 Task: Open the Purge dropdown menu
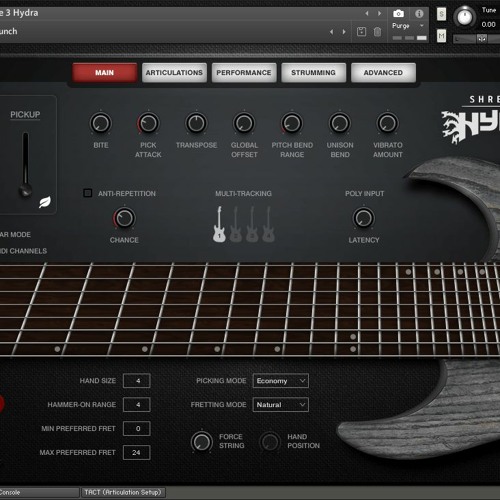pos(408,26)
